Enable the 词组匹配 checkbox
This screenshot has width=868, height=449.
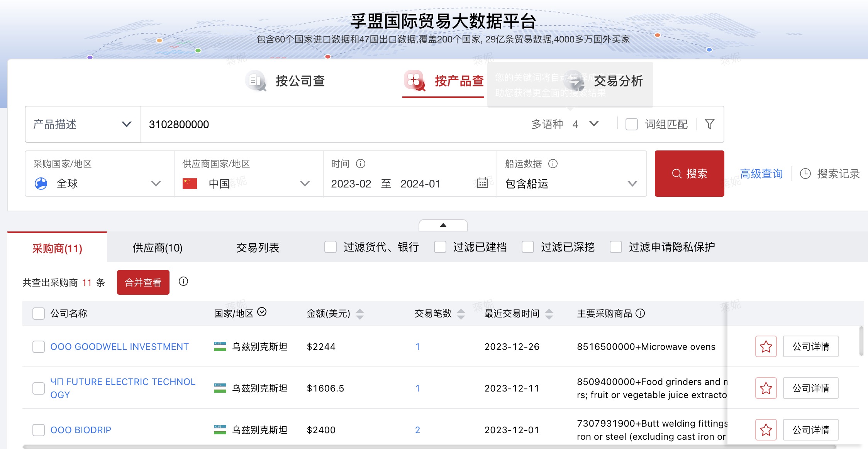point(631,124)
